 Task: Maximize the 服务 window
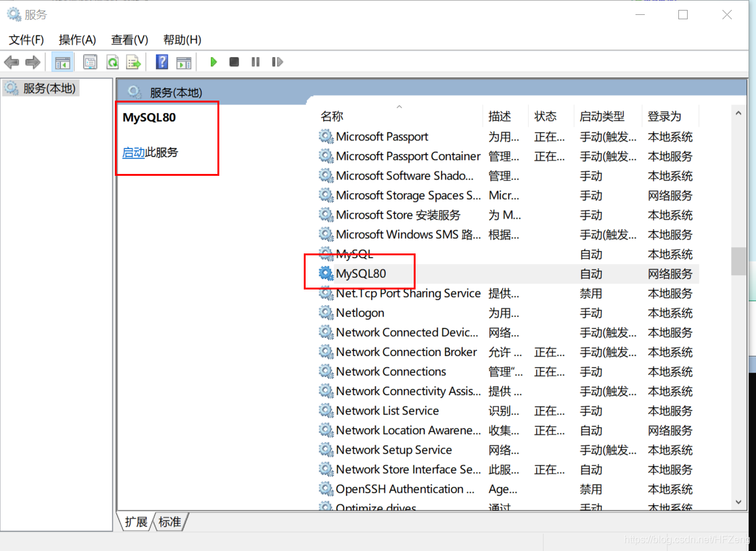[683, 14]
